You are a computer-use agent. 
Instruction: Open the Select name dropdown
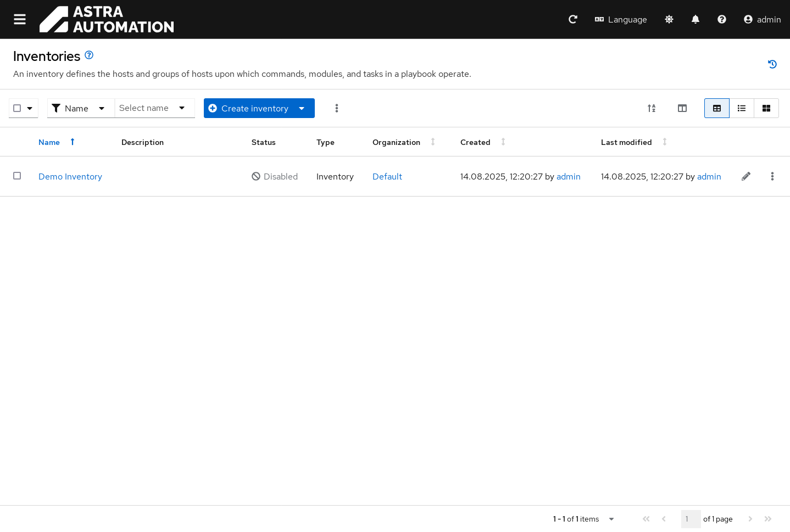pos(154,108)
